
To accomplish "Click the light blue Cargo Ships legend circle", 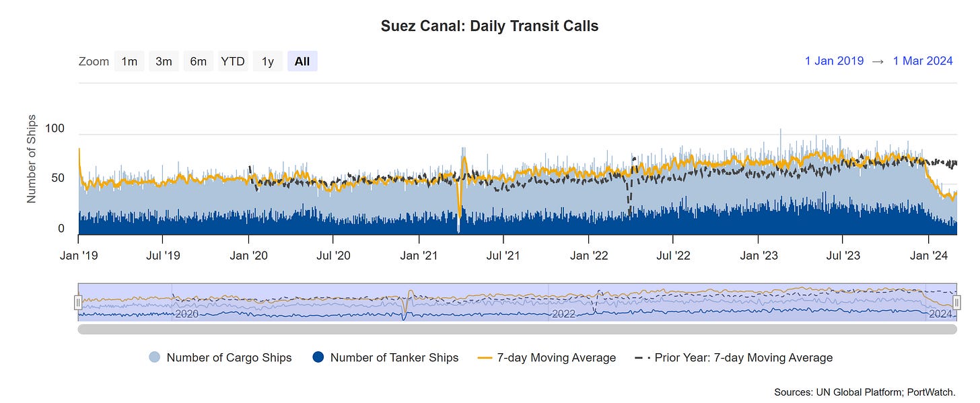I will tap(155, 357).
